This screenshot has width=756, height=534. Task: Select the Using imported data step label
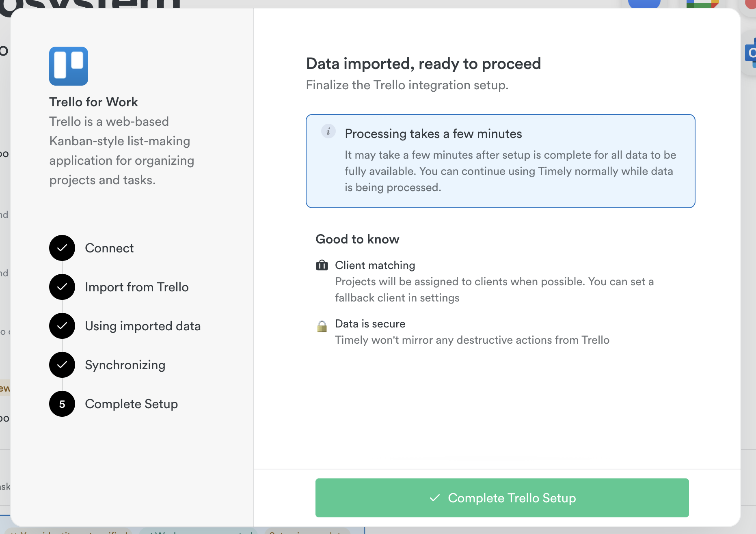tap(143, 326)
